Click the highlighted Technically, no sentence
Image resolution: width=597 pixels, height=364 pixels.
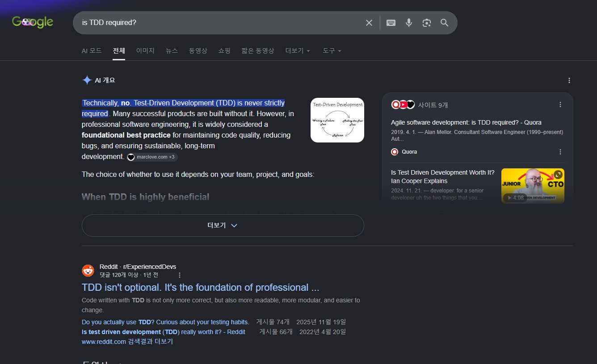point(183,108)
